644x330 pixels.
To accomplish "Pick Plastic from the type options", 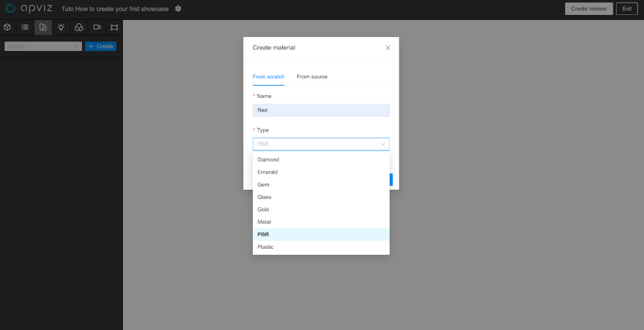I will [x=266, y=247].
